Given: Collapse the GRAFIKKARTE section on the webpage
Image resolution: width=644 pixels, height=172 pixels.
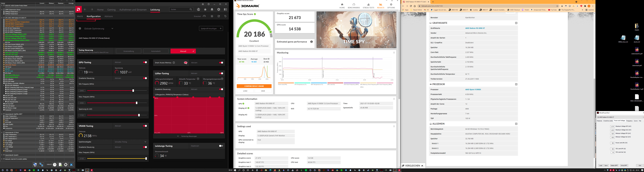Looking at the screenshot, I should coord(516,23).
